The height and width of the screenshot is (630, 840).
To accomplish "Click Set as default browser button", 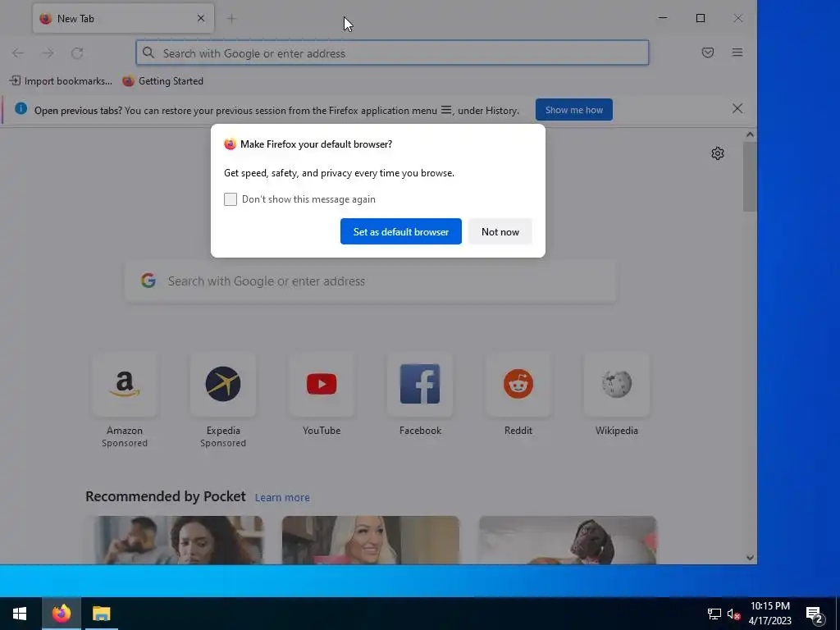I will [400, 231].
